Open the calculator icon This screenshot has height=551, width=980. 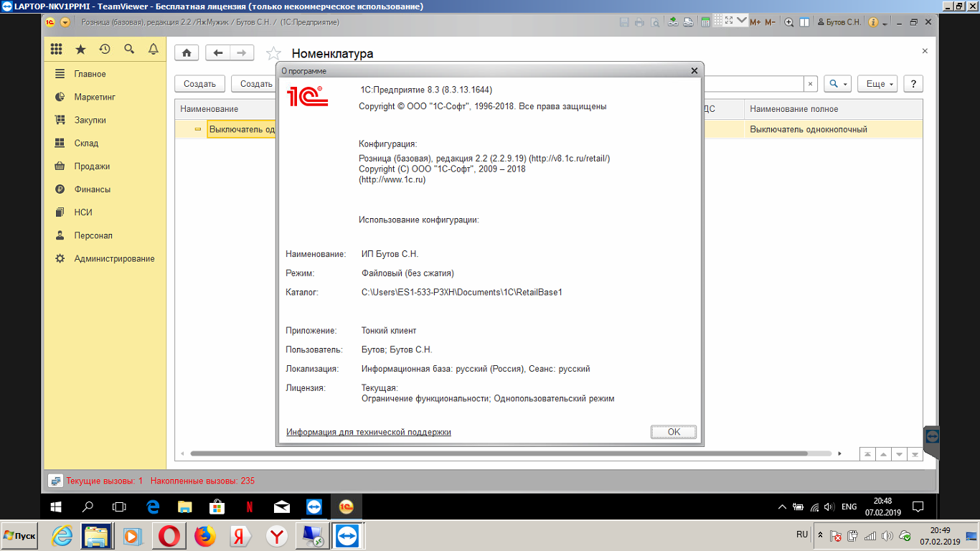[705, 22]
